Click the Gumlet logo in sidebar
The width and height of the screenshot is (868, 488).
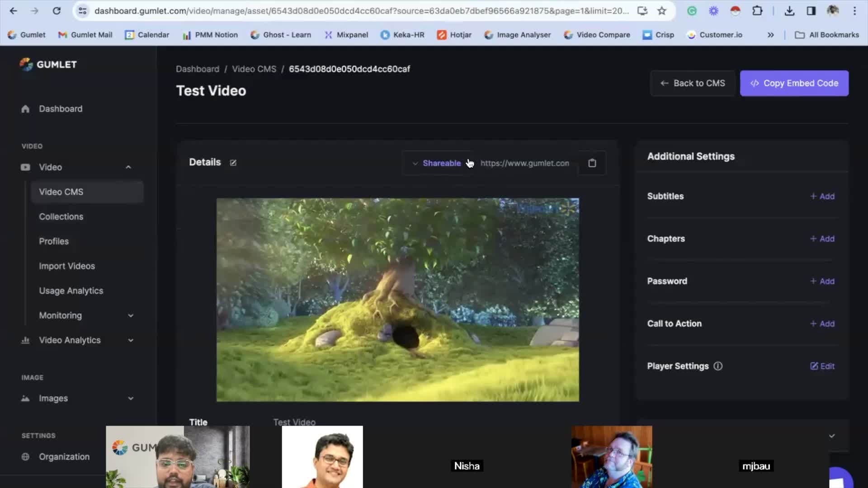[48, 65]
